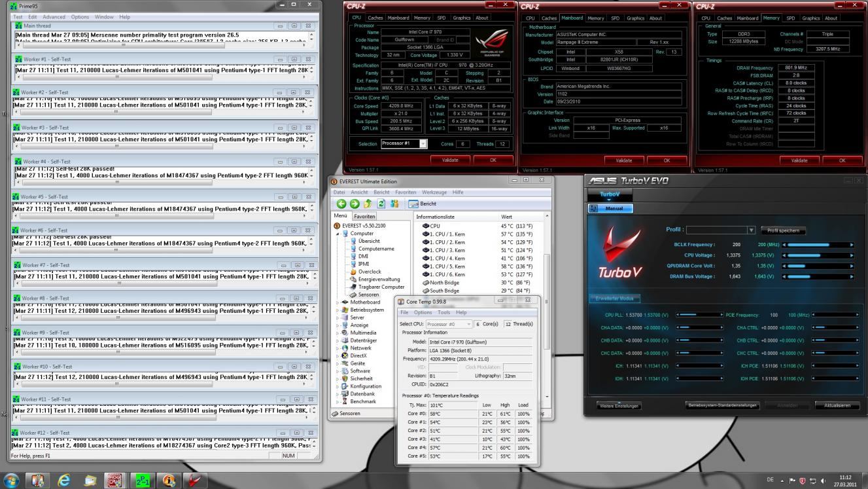Click the CPU PLL slider in TurboV
The height and width of the screenshot is (489, 868).
point(699,315)
